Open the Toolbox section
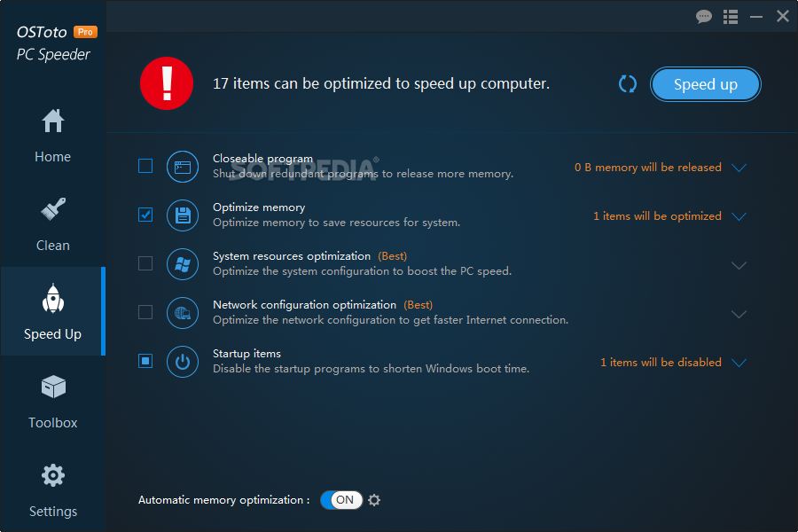Screen dimensions: 798x532 53,401
